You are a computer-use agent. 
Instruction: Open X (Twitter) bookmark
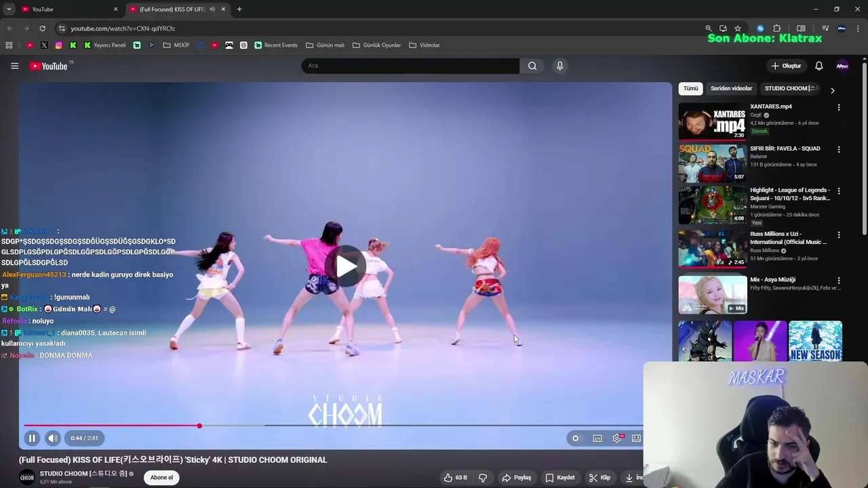coord(44,45)
